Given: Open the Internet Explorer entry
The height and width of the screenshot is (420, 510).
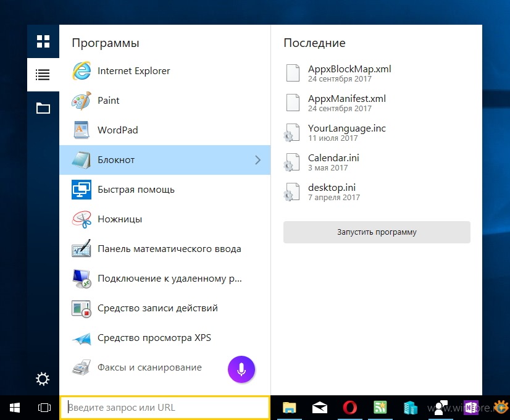Looking at the screenshot, I should (x=165, y=70).
